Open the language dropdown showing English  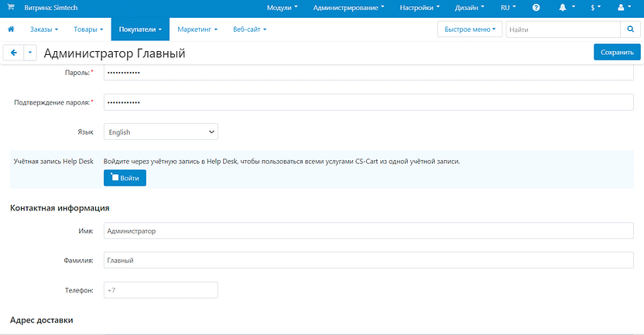161,132
